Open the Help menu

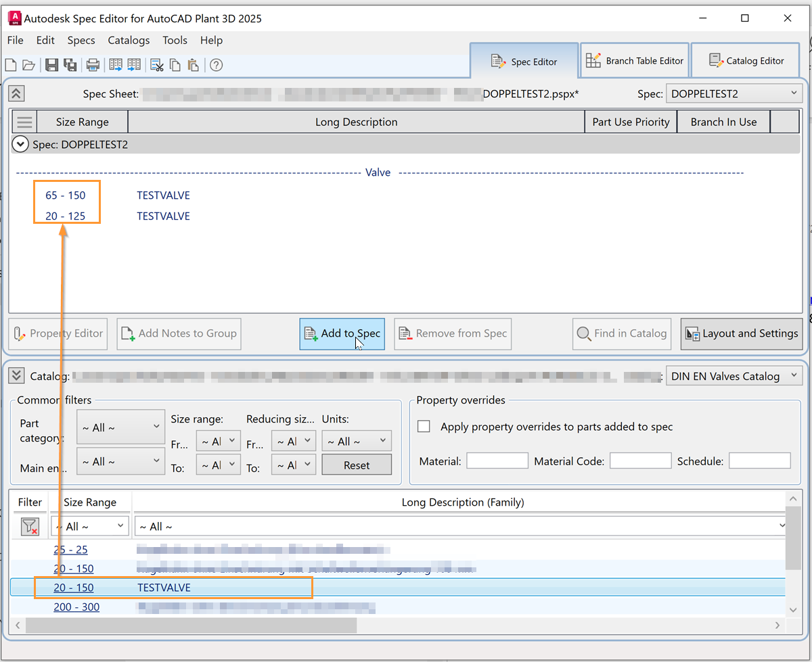coord(211,41)
